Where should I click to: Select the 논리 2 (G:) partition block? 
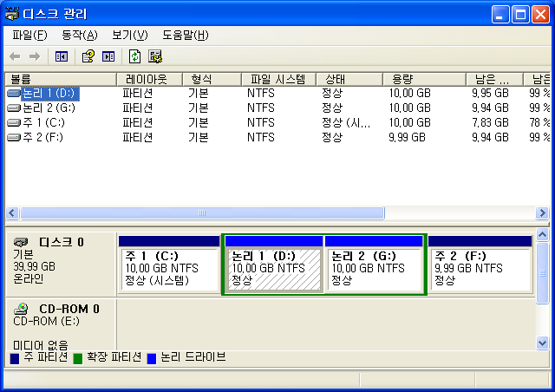point(374,265)
